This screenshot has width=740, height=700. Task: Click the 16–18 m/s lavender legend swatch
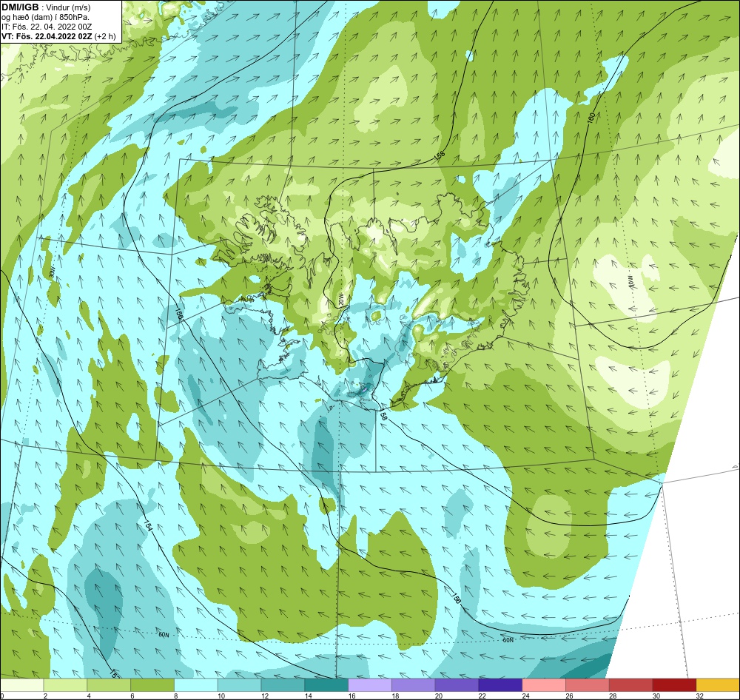coord(370,685)
